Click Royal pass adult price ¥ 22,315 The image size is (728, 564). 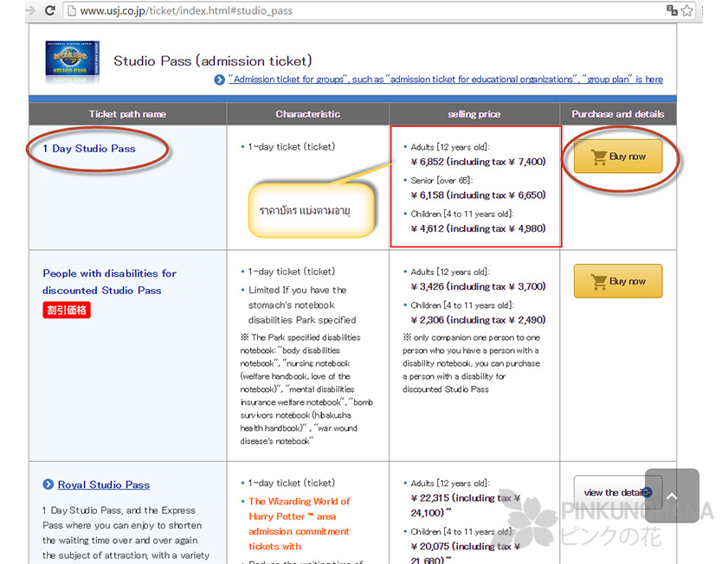coord(466,505)
